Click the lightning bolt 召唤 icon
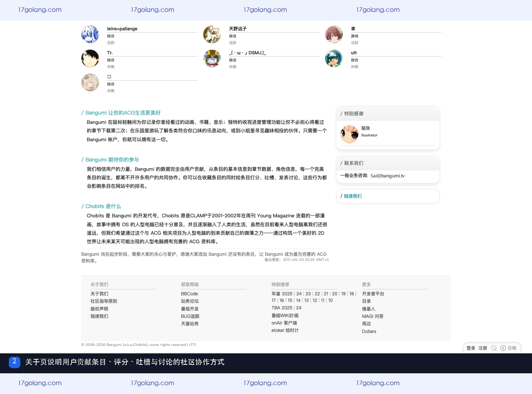 [503, 348]
